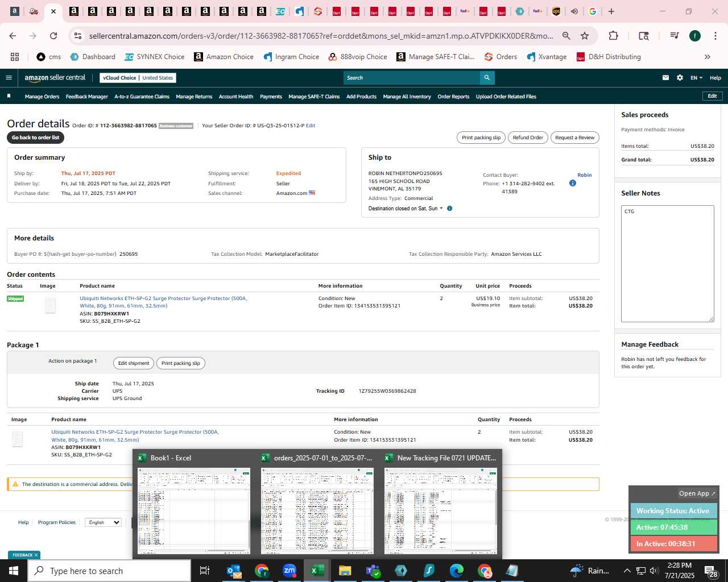Open the browser extensions puzzle icon
728x582 pixels.
click(613, 36)
